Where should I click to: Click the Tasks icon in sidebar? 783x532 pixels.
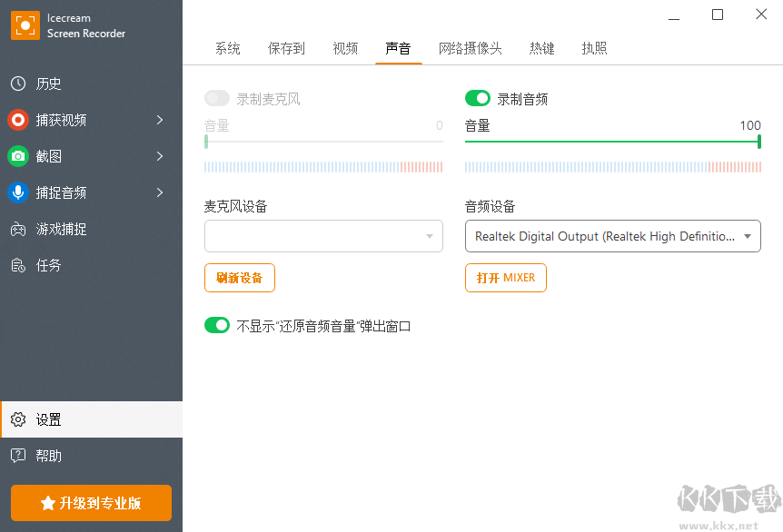coord(18,265)
